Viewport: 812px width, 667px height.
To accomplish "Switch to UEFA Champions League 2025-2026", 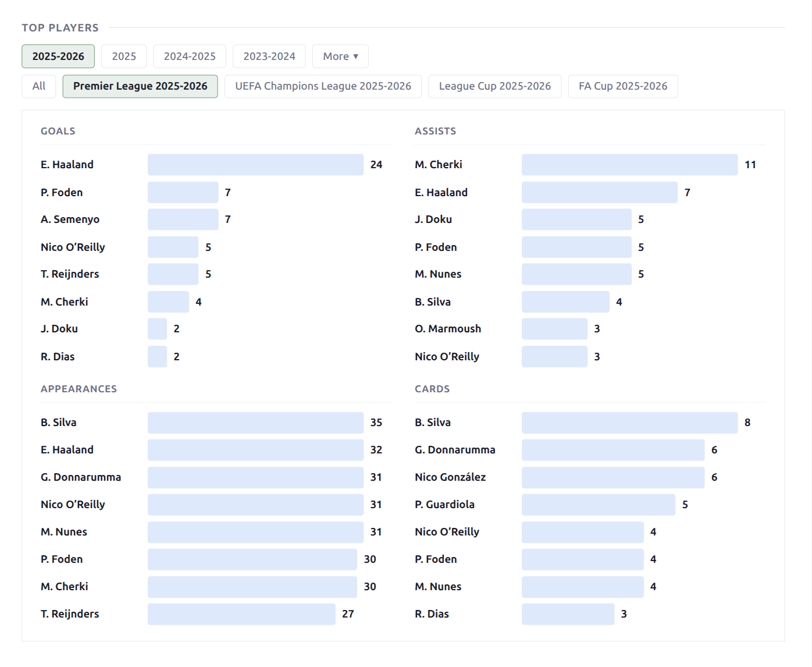I will tap(323, 86).
